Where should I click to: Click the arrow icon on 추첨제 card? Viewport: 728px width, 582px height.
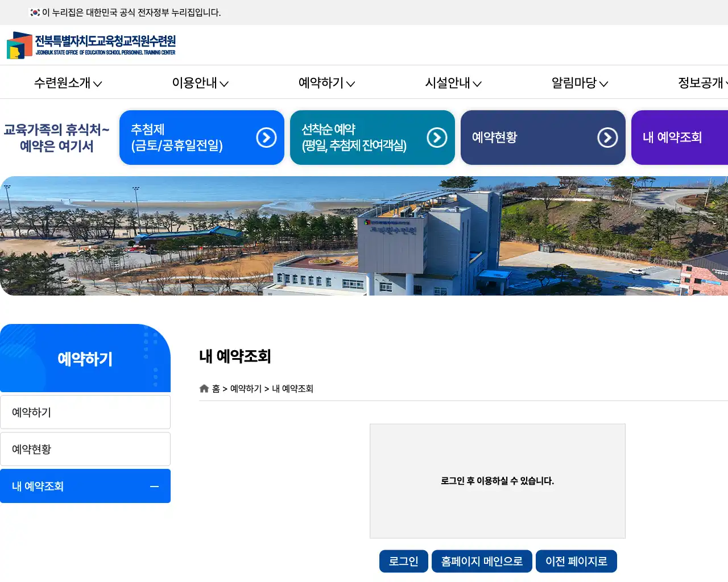pos(266,138)
